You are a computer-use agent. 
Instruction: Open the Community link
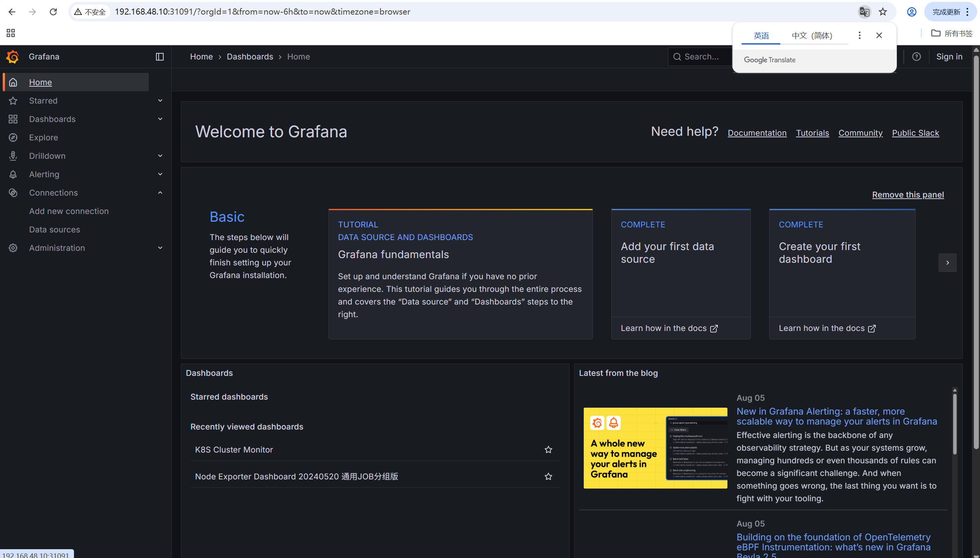click(860, 133)
